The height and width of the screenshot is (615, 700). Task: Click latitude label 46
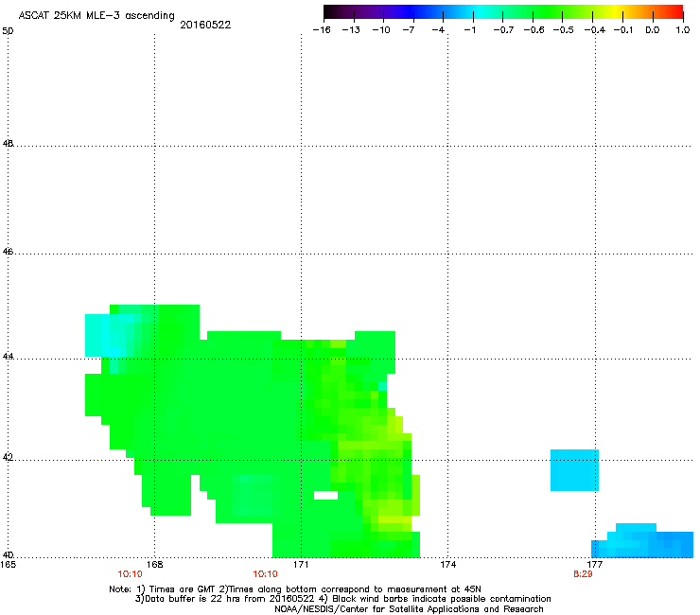tap(8, 252)
